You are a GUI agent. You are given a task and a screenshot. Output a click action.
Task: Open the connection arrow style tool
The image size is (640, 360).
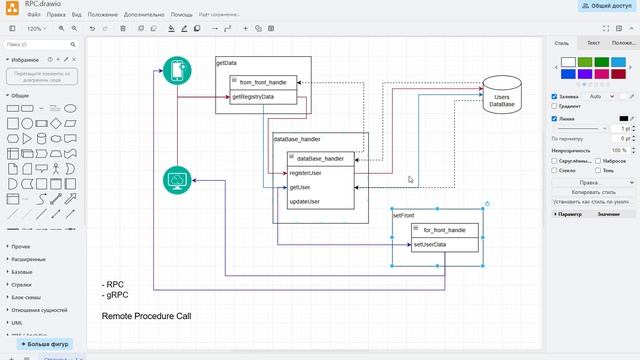[215, 29]
